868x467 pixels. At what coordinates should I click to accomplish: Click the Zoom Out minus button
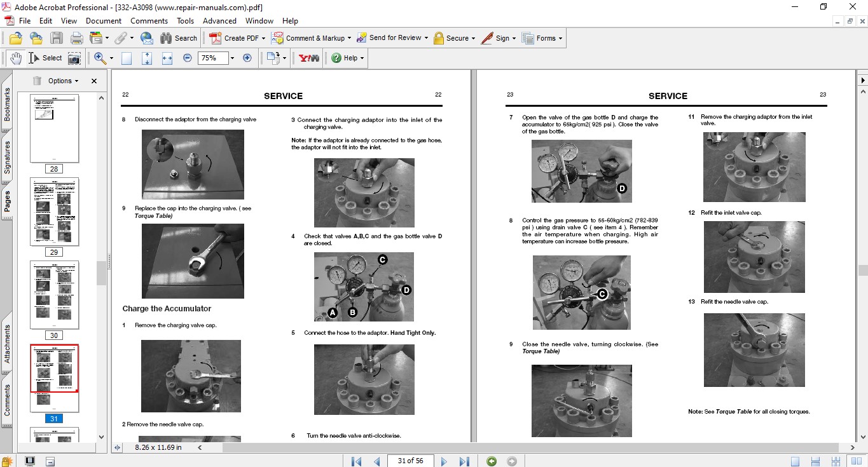pos(188,58)
